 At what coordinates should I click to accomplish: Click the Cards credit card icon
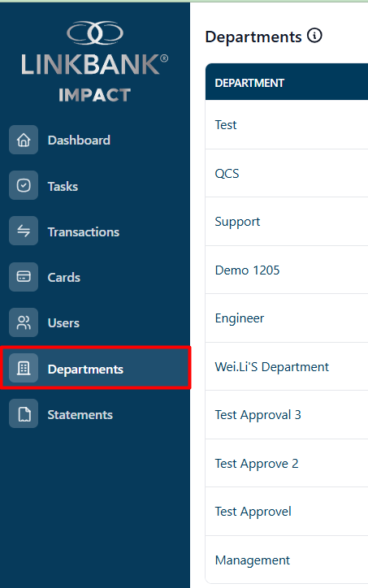tap(24, 277)
